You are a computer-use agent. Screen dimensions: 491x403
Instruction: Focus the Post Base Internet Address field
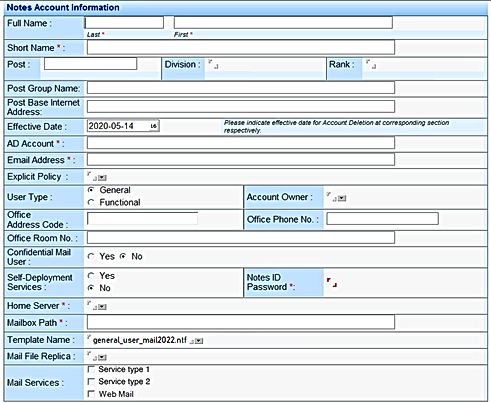241,106
